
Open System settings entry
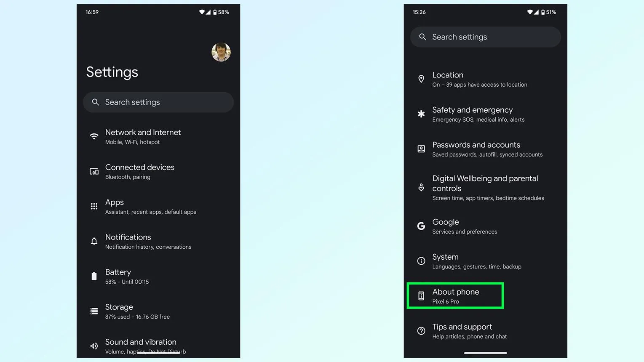[486, 261]
